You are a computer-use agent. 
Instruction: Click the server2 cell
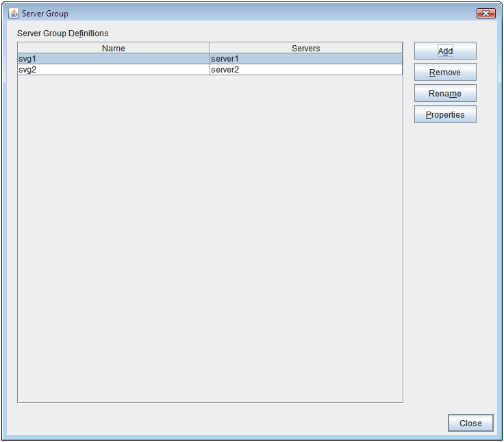306,70
